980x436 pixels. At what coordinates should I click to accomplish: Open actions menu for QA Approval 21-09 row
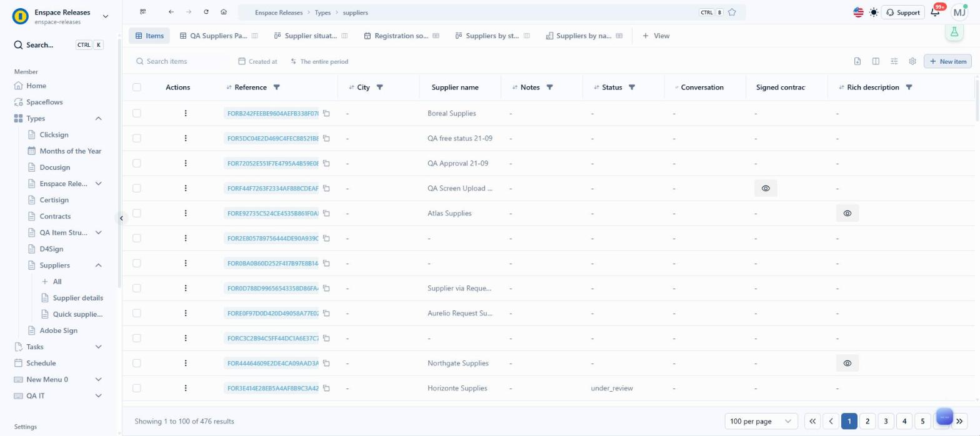pos(186,163)
